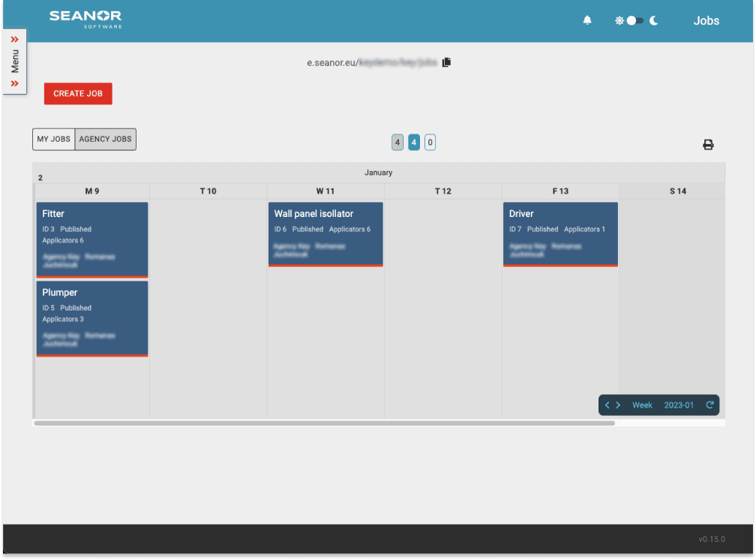Click the sun light-mode icon
756x560 pixels.
(619, 21)
